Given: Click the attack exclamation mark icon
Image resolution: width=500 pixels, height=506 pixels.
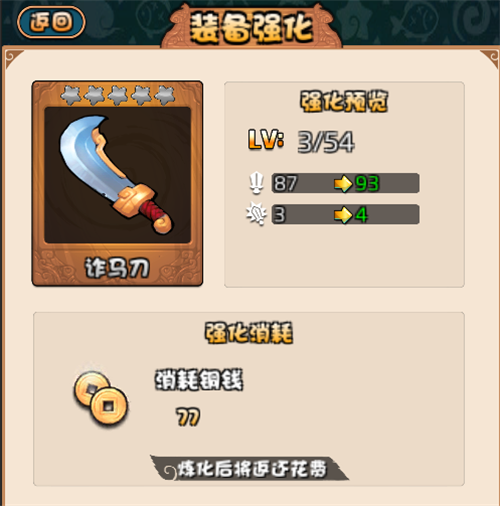Looking at the screenshot, I should (256, 183).
